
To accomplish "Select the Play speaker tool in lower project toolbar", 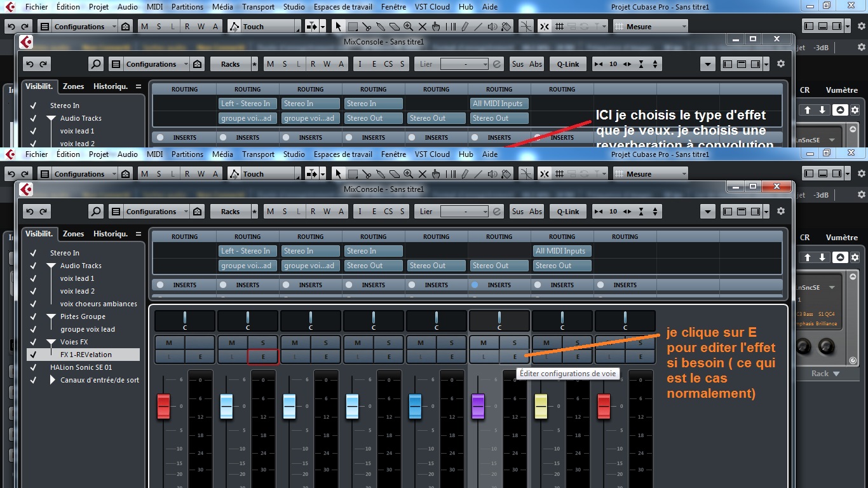I will click(x=492, y=174).
